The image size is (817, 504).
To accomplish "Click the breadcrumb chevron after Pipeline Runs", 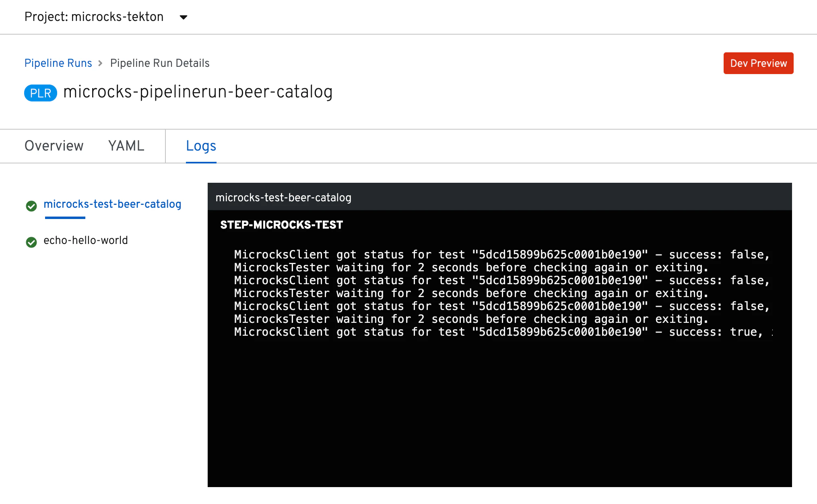I will pos(101,63).
